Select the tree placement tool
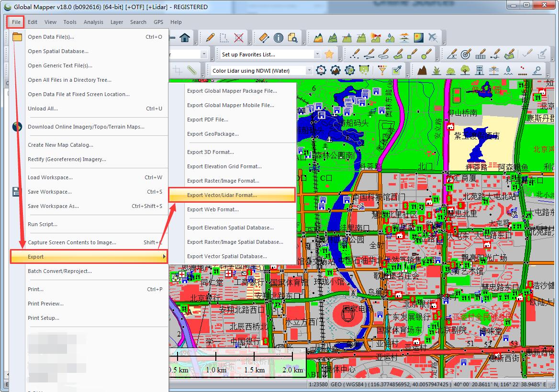Viewport: 559px width, 392px height. click(x=464, y=70)
